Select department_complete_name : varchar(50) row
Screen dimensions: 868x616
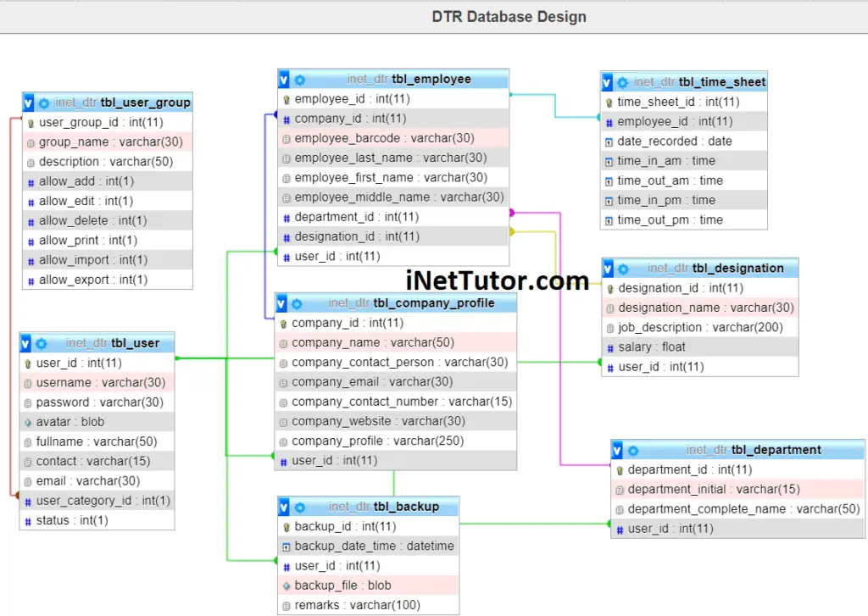(738, 509)
